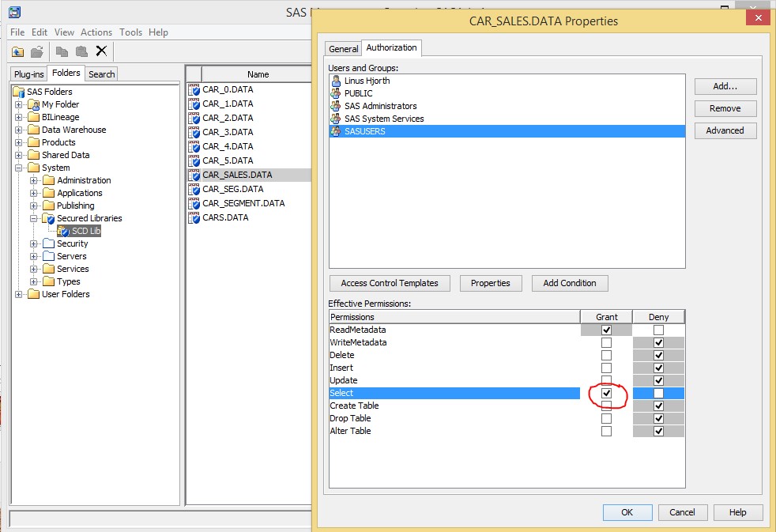Click the CAR_SEG.DATA table icon

(x=194, y=190)
